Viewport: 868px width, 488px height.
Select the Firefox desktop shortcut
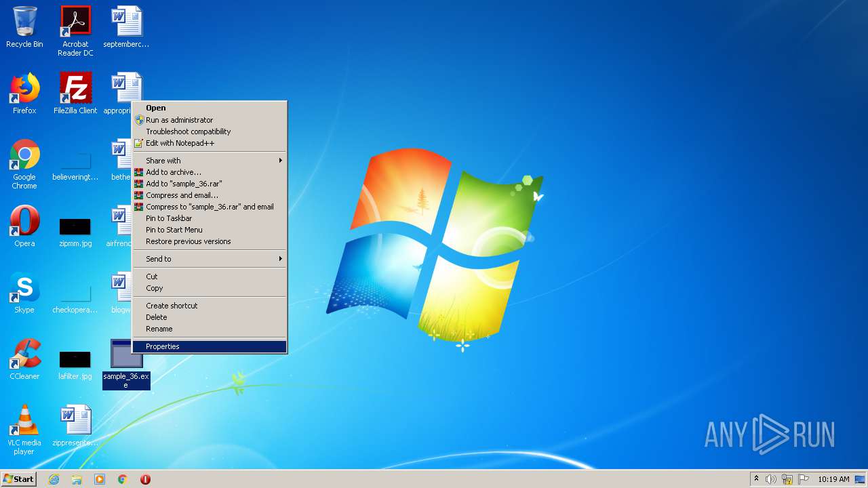point(24,94)
